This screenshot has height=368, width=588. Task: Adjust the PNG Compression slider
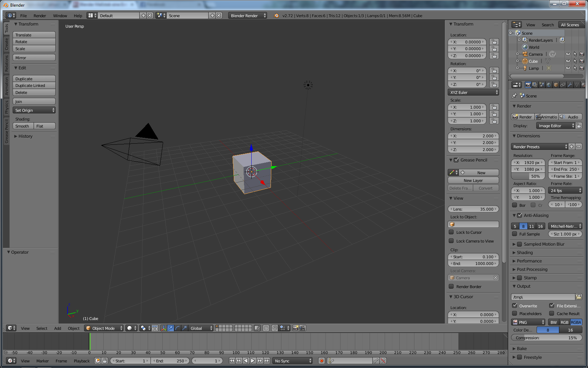pos(546,338)
